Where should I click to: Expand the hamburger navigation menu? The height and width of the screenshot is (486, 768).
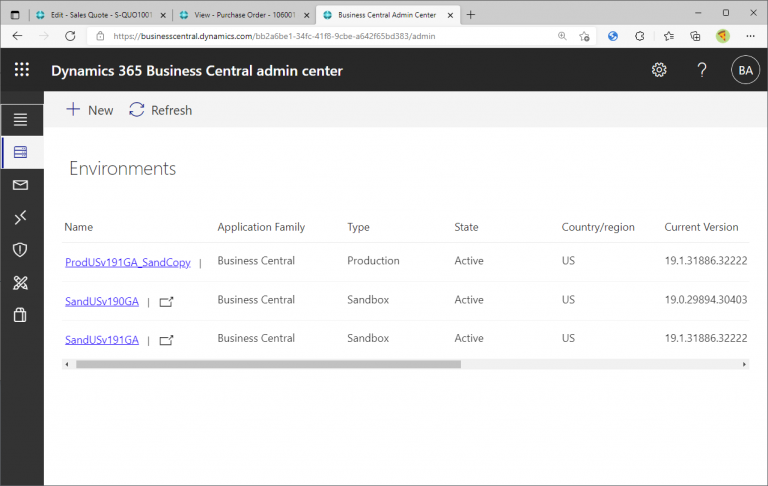click(x=21, y=120)
